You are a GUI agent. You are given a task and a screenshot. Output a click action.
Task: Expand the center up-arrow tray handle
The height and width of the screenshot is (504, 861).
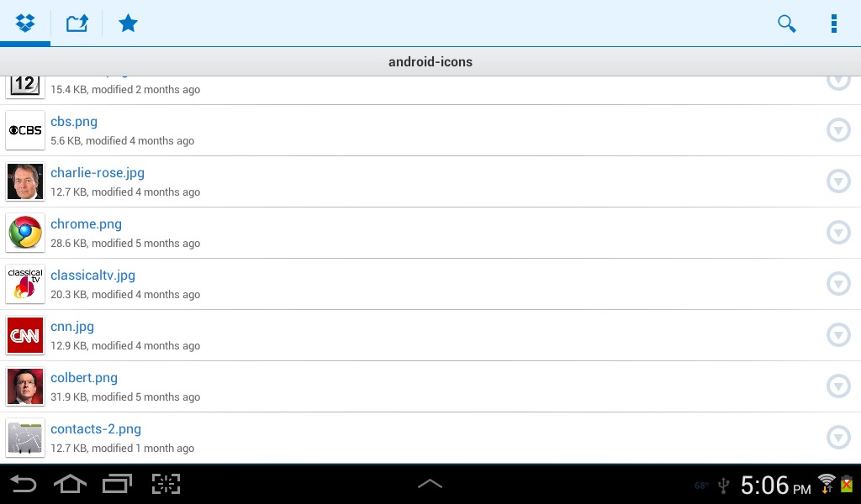[430, 484]
